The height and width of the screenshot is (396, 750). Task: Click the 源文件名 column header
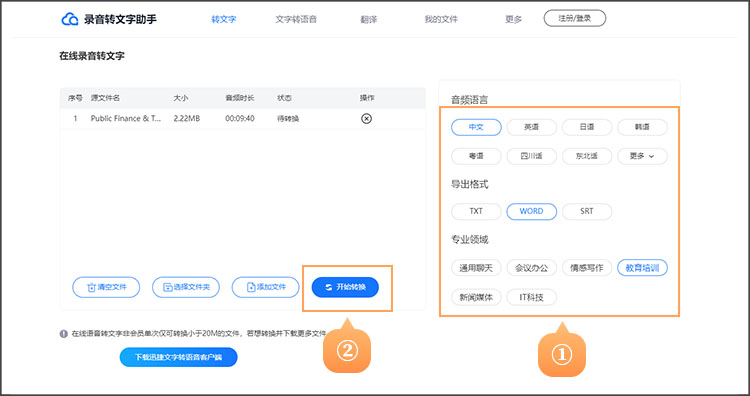coord(105,98)
